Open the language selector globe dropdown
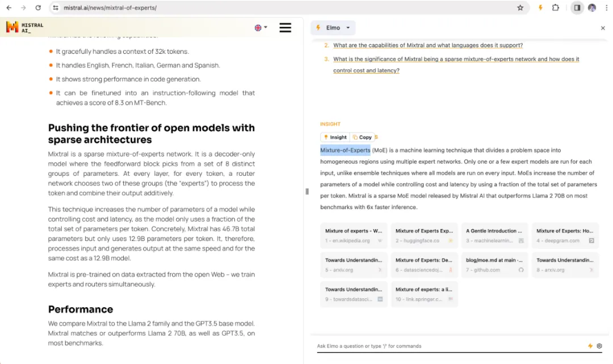This screenshot has height=364, width=613. tap(261, 28)
